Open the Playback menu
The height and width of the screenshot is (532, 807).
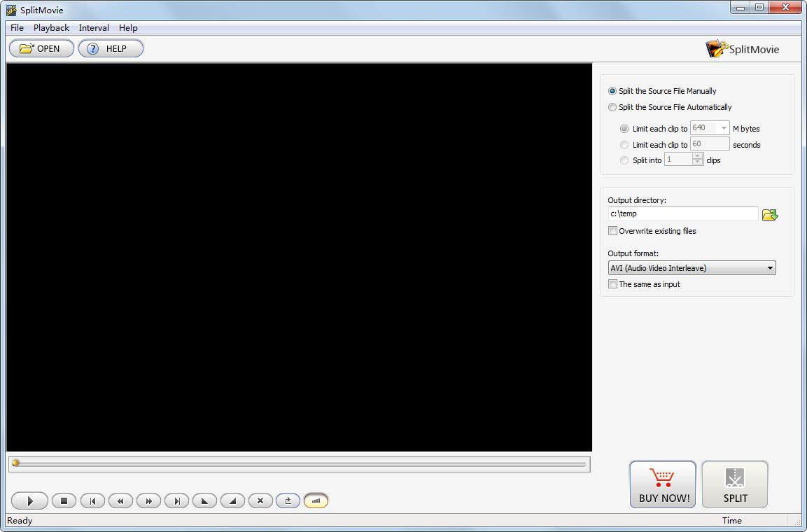[x=52, y=28]
